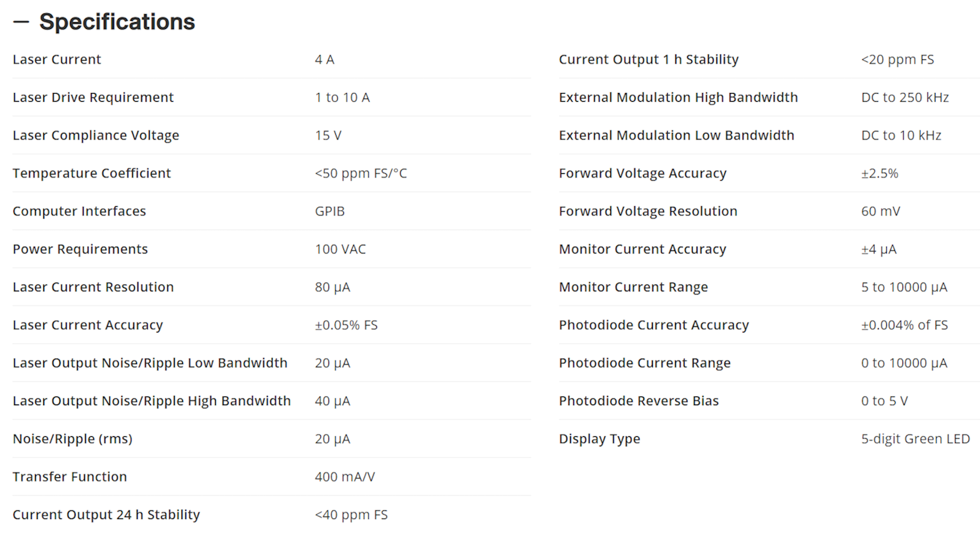Select the 80 µA laser current resolution value
Viewport: 980px width, 538px height.
click(333, 287)
